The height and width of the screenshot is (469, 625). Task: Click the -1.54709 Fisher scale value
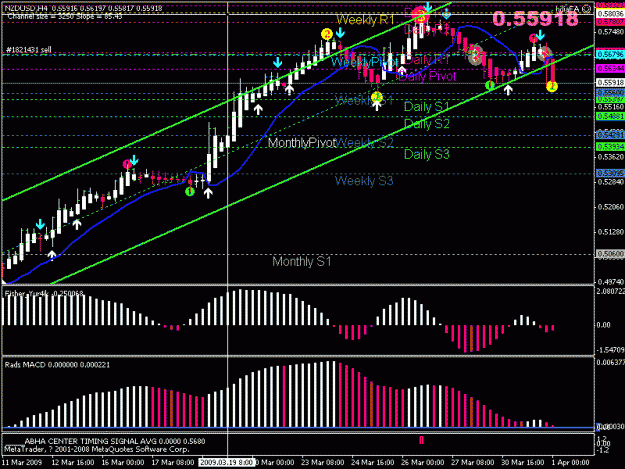(610, 350)
